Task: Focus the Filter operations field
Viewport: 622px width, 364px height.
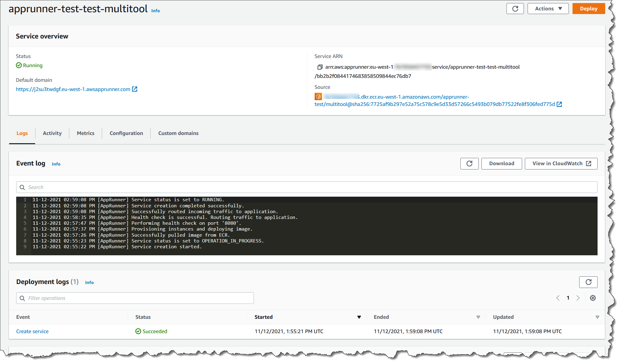Action: pyautogui.click(x=135, y=298)
